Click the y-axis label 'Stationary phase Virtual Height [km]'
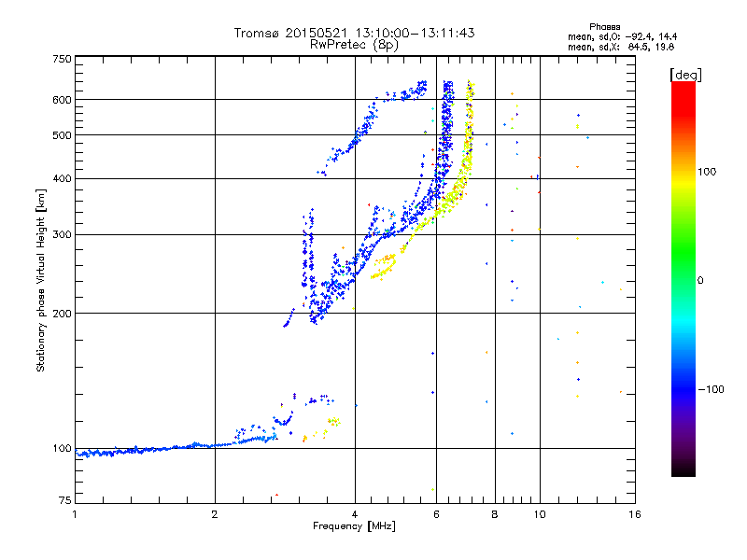Viewport: 747px width, 560px height. [40, 280]
